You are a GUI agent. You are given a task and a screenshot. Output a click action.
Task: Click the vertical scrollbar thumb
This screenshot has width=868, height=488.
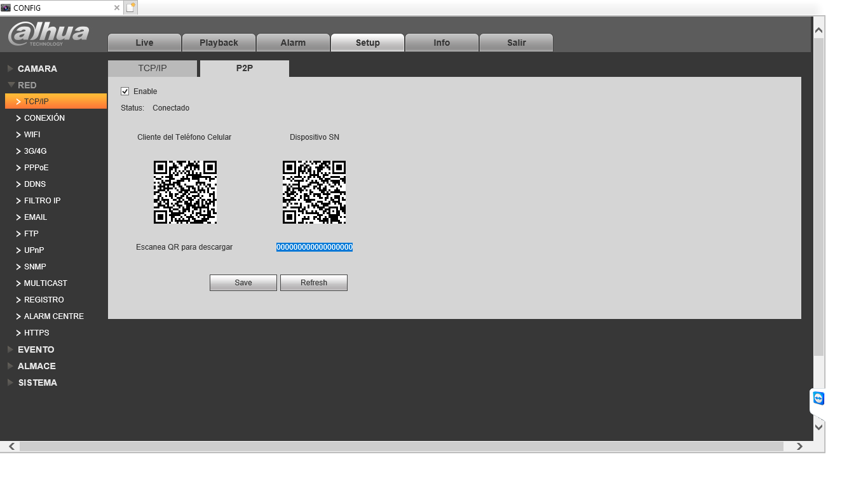[819, 197]
